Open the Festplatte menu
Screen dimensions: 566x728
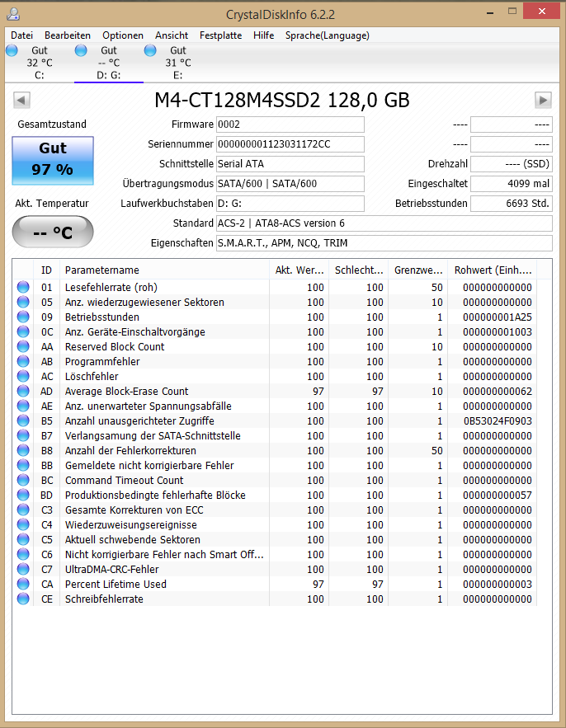coord(221,35)
